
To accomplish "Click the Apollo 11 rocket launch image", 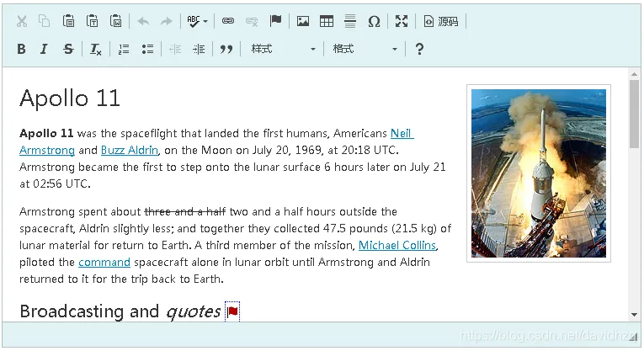I will pos(539,173).
